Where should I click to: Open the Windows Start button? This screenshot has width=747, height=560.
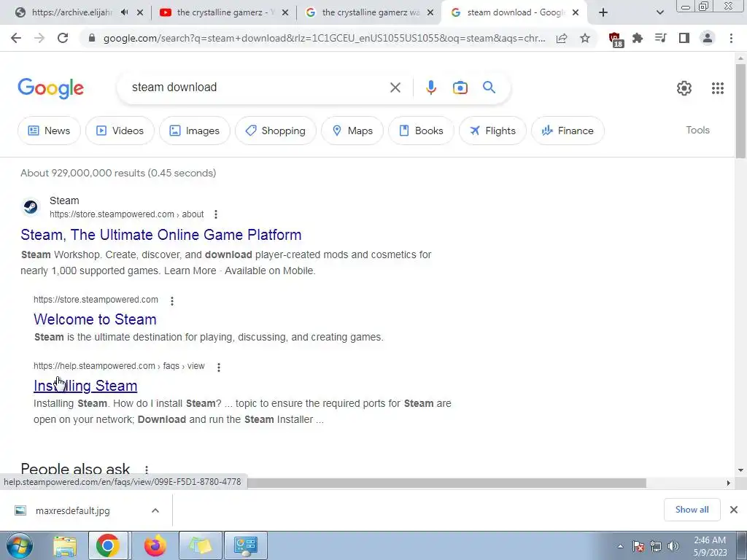coord(19,545)
